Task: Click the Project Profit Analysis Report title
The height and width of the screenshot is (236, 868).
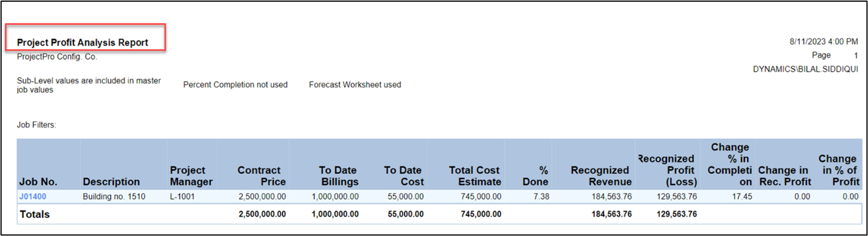Action: pos(83,43)
